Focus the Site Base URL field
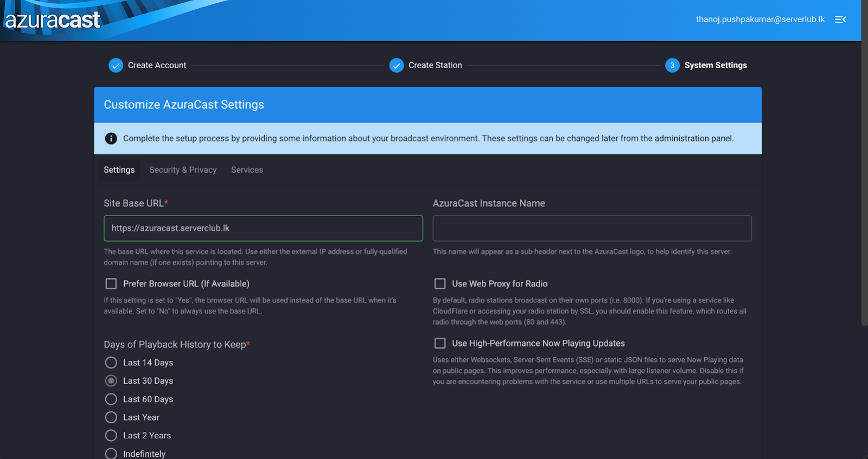The width and height of the screenshot is (868, 459). click(263, 228)
